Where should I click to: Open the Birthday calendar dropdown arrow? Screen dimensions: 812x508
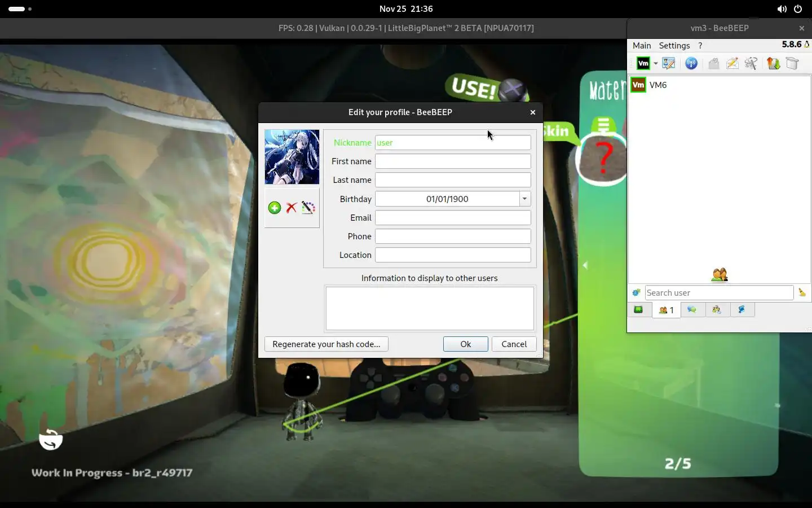tap(525, 199)
